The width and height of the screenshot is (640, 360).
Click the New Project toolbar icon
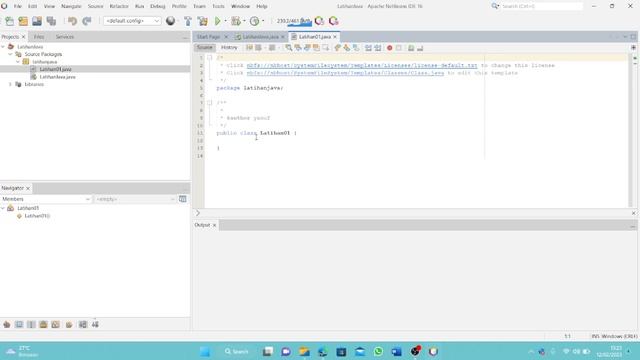tap(23, 21)
